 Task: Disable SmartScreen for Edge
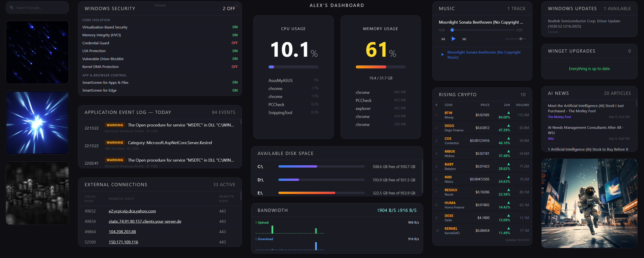pyautogui.click(x=235, y=90)
